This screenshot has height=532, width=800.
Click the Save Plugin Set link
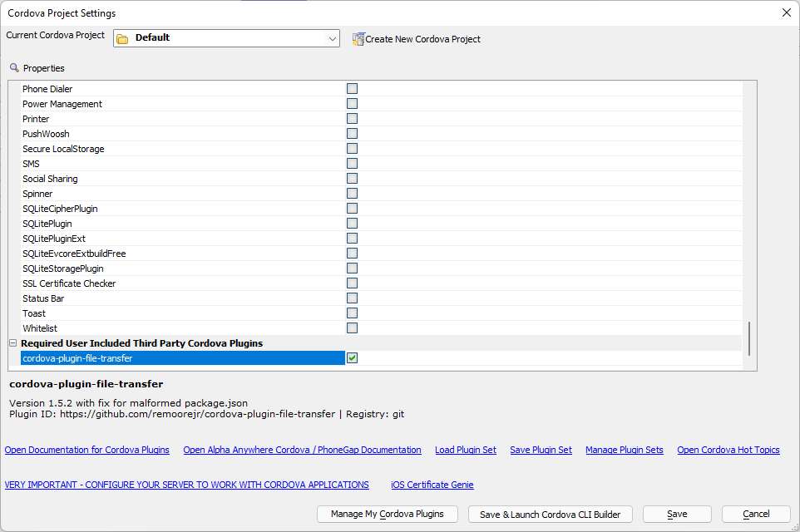(541, 450)
